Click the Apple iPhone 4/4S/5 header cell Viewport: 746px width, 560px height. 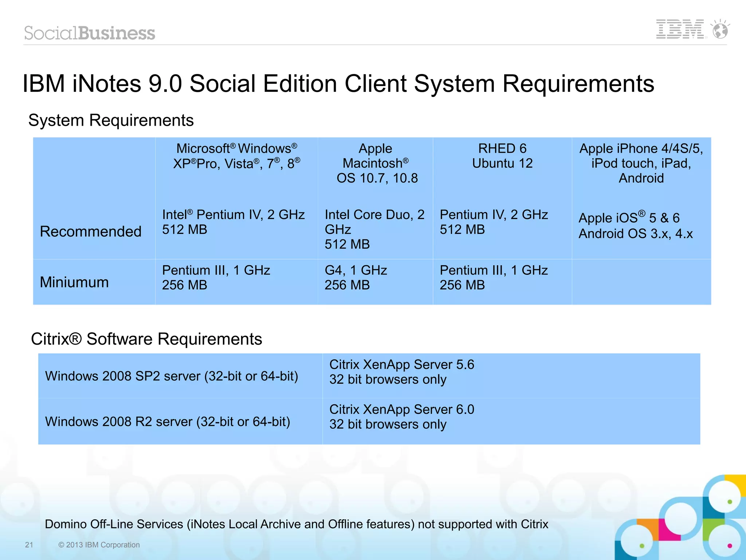tap(641, 163)
